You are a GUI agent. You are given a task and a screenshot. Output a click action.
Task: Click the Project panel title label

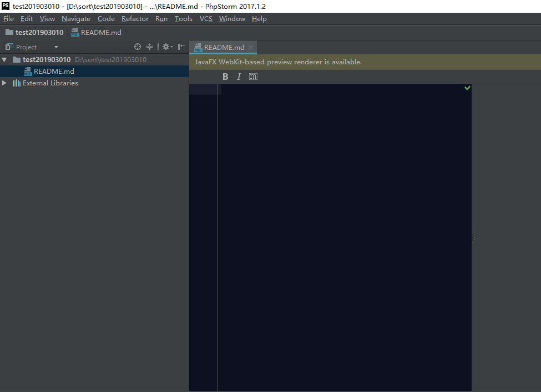click(x=26, y=47)
